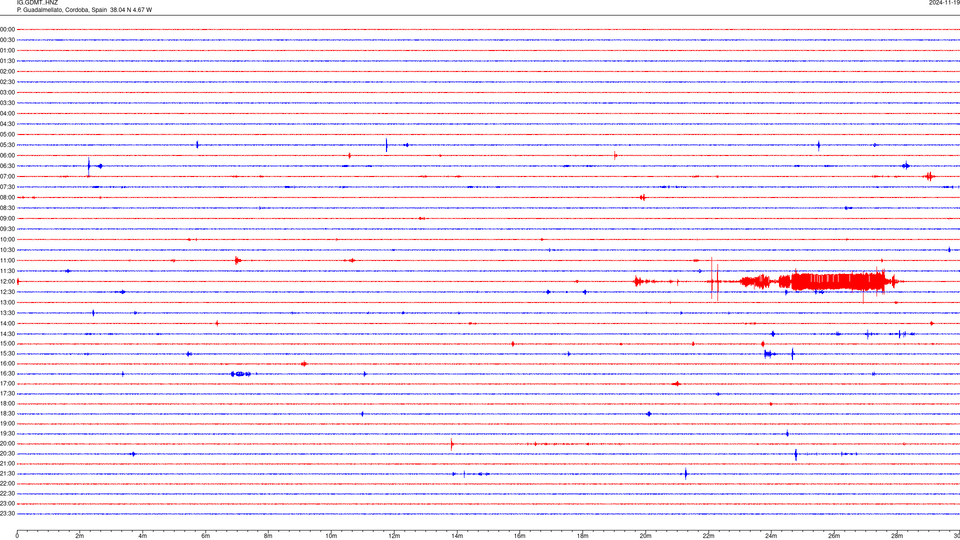Select the 09:30 row label
The width and height of the screenshot is (960, 540).
[x=7, y=229]
